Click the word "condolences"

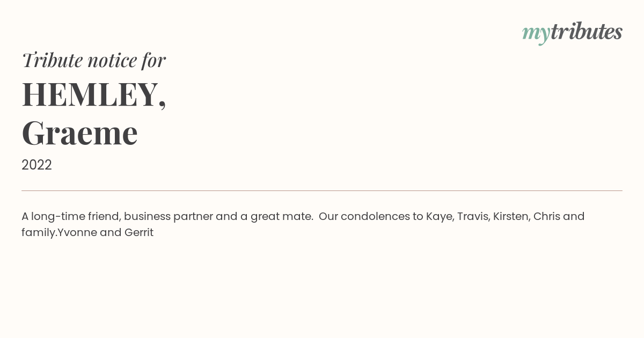coord(375,216)
